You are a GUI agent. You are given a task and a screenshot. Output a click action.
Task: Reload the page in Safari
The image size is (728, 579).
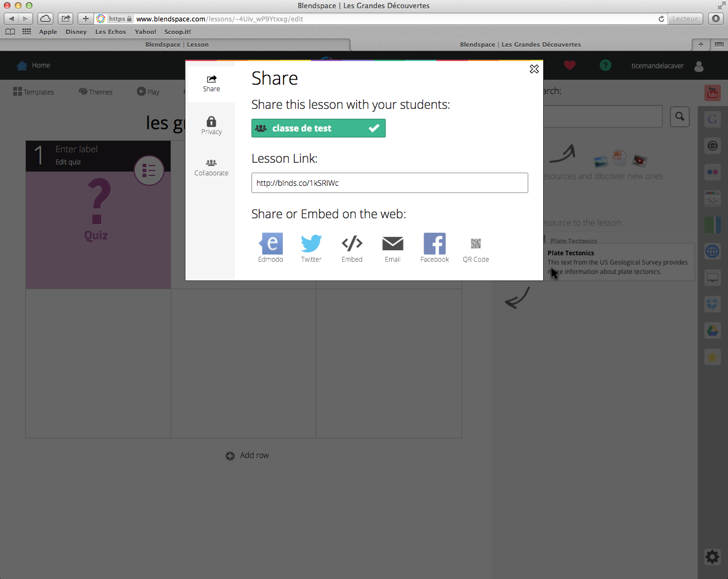tap(661, 19)
